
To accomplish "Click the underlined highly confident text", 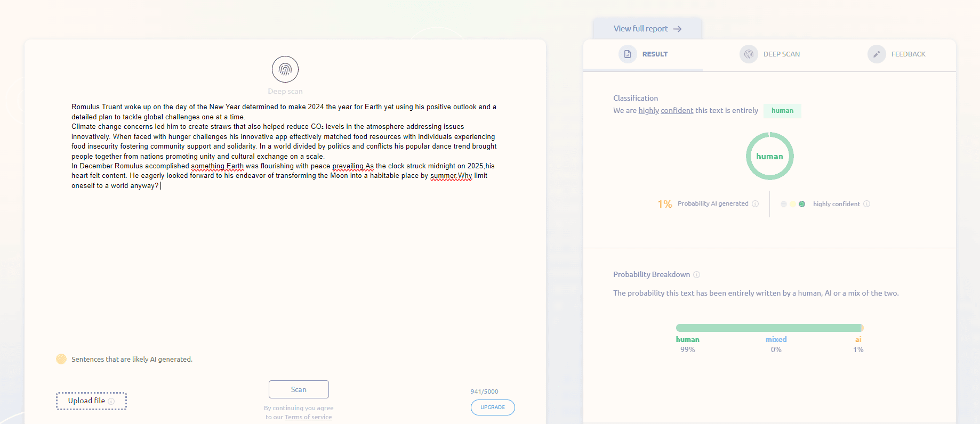I will (x=665, y=111).
